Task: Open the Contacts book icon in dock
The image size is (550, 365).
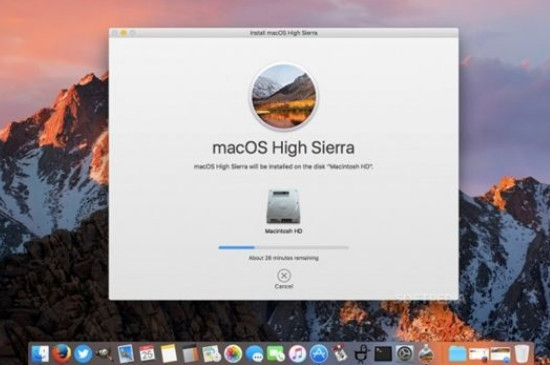Action: pos(190,354)
